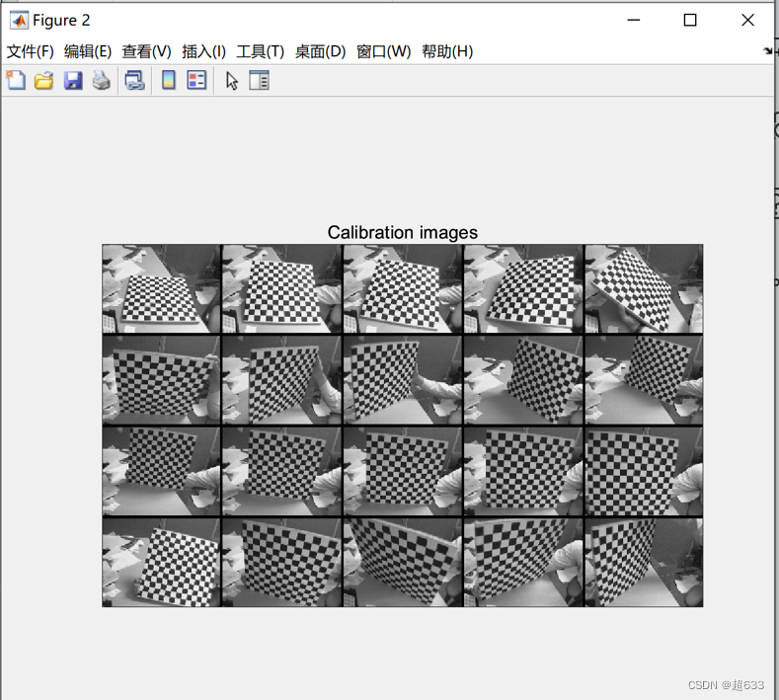
Task: Click the Link Plot toolbar icon
Action: pyautogui.click(x=134, y=80)
